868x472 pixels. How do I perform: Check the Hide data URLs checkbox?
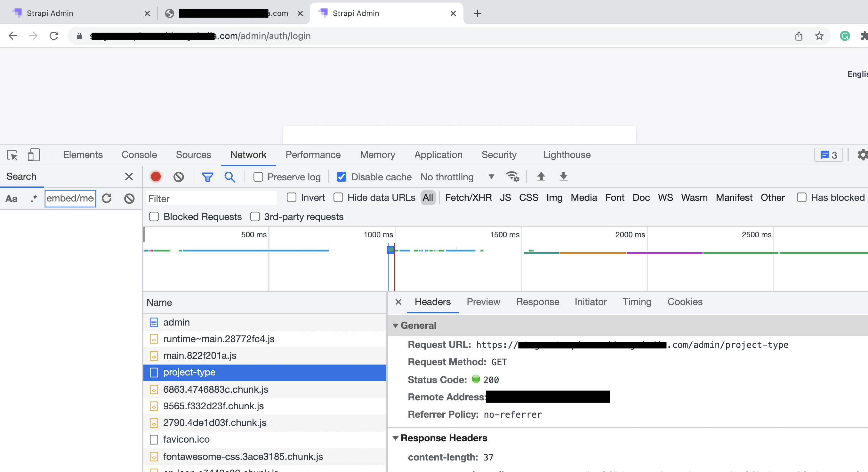(x=338, y=198)
